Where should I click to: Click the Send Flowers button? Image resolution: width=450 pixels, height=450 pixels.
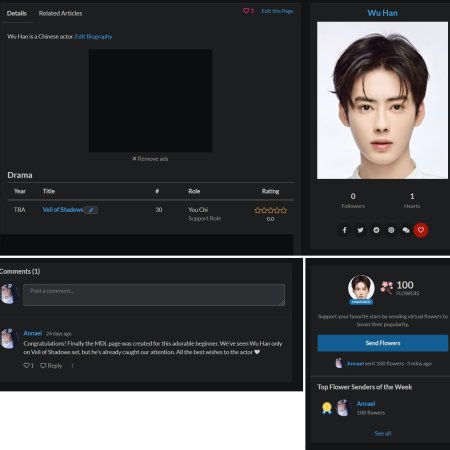coord(383,343)
